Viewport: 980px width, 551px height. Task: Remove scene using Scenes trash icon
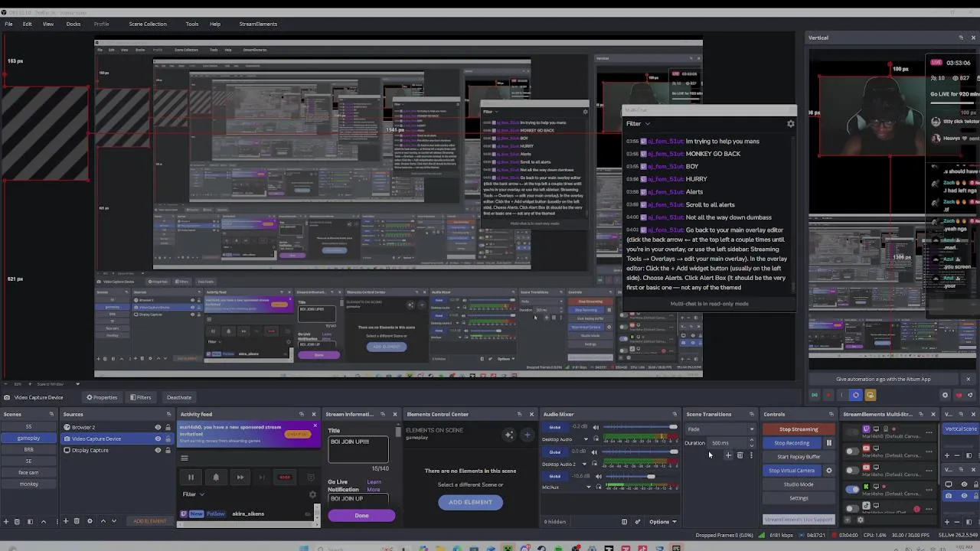pyautogui.click(x=17, y=521)
